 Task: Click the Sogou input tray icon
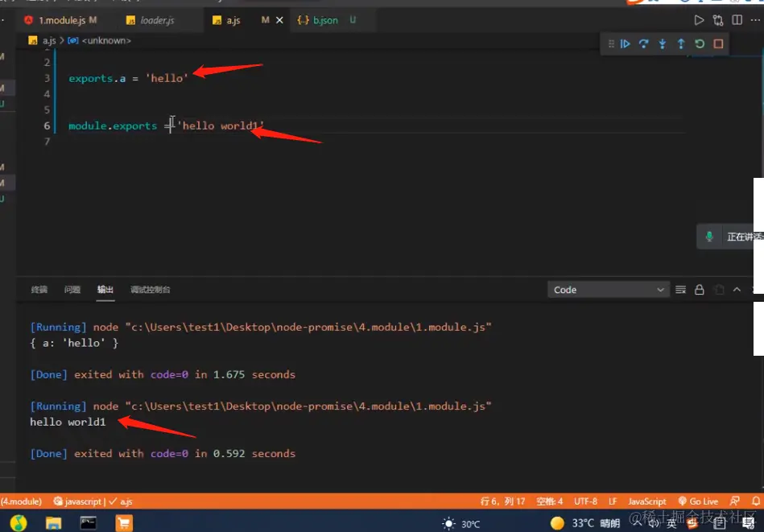(x=692, y=524)
